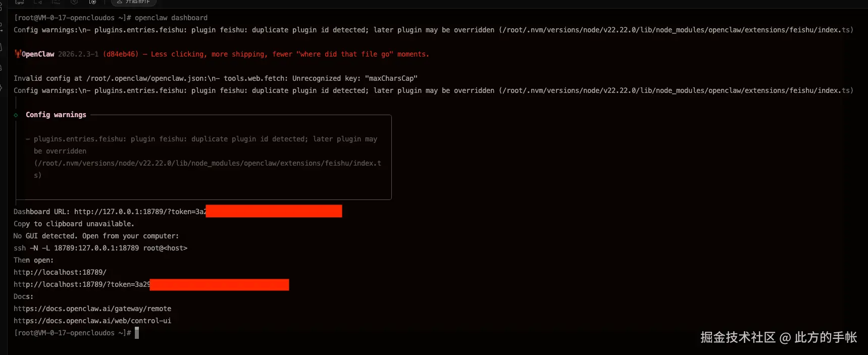Screen dimensions: 868x355
Task: Click the ssh -N -L tunnel command line
Action: click(x=100, y=248)
